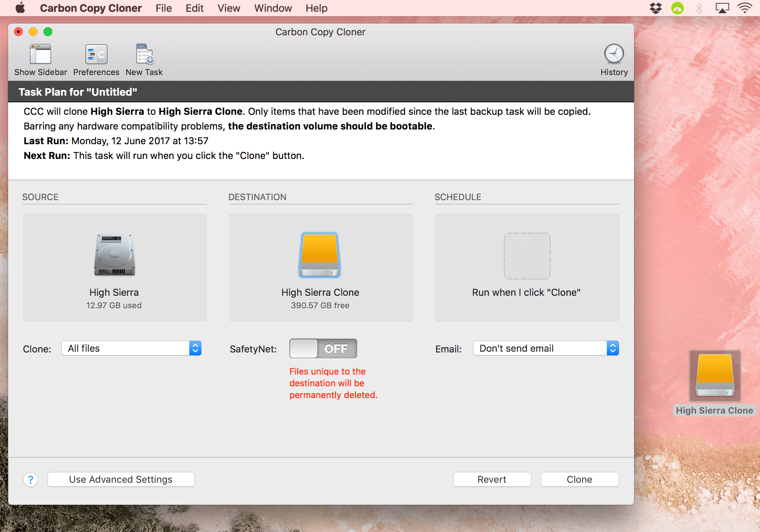Screen dimensions: 760x532
Task: Open the Carbon Copy Cloner app menu
Action: point(91,8)
